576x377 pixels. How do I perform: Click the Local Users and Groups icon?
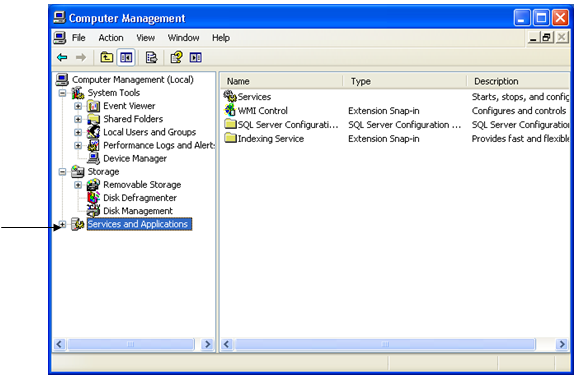(x=93, y=132)
